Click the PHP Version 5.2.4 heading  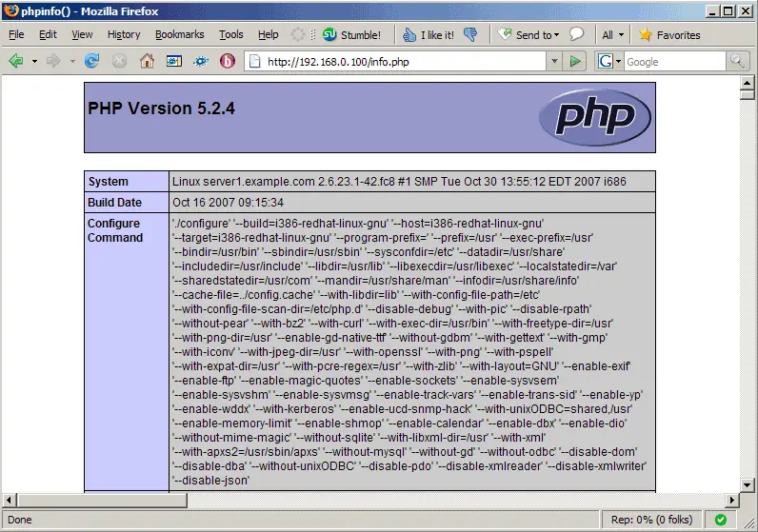[x=161, y=108]
